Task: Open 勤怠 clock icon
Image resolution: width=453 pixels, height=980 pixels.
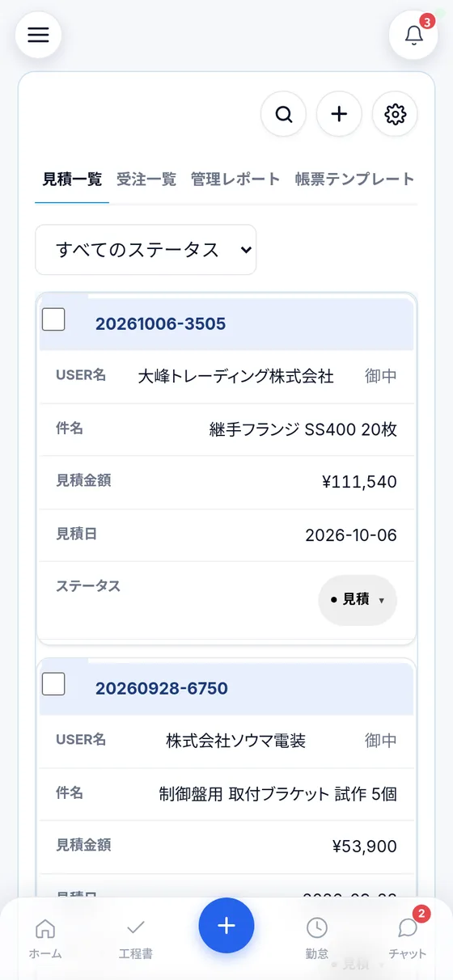Action: click(x=317, y=938)
